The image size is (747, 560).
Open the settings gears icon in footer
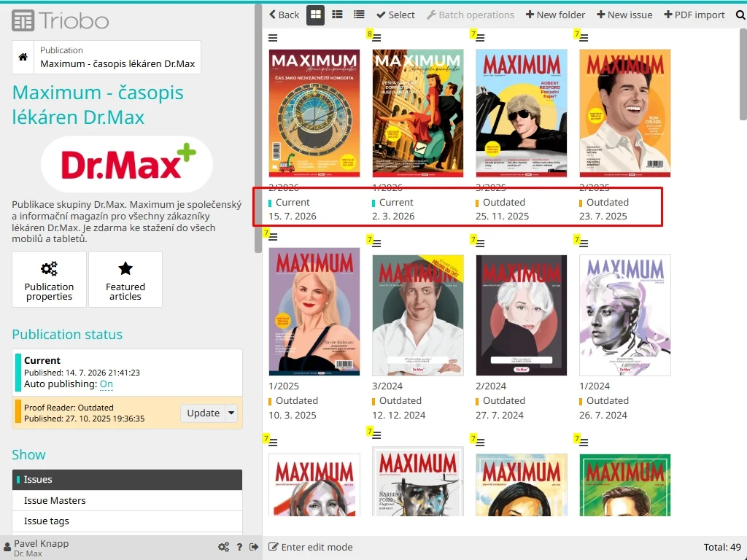(223, 547)
